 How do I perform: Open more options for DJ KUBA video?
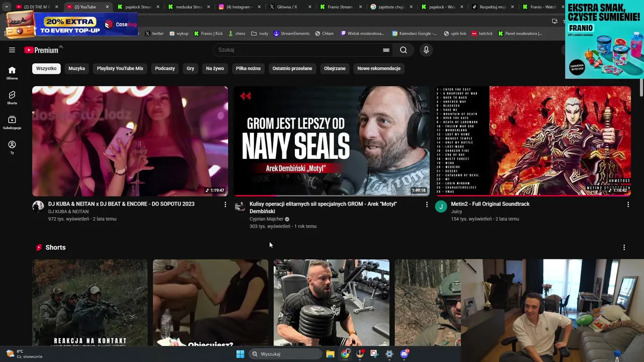point(225,205)
